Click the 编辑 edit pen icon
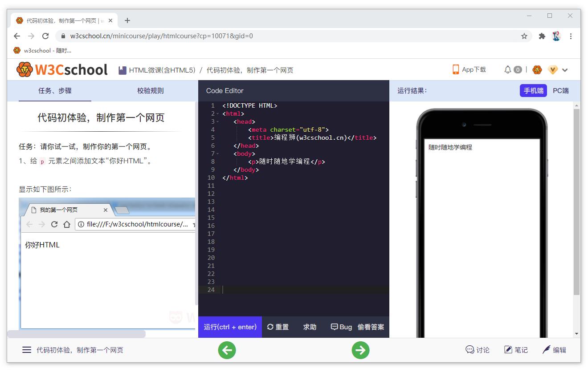 pos(554,350)
